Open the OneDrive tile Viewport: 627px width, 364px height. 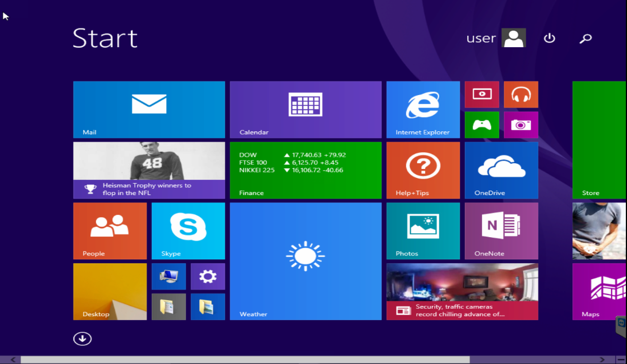(501, 170)
